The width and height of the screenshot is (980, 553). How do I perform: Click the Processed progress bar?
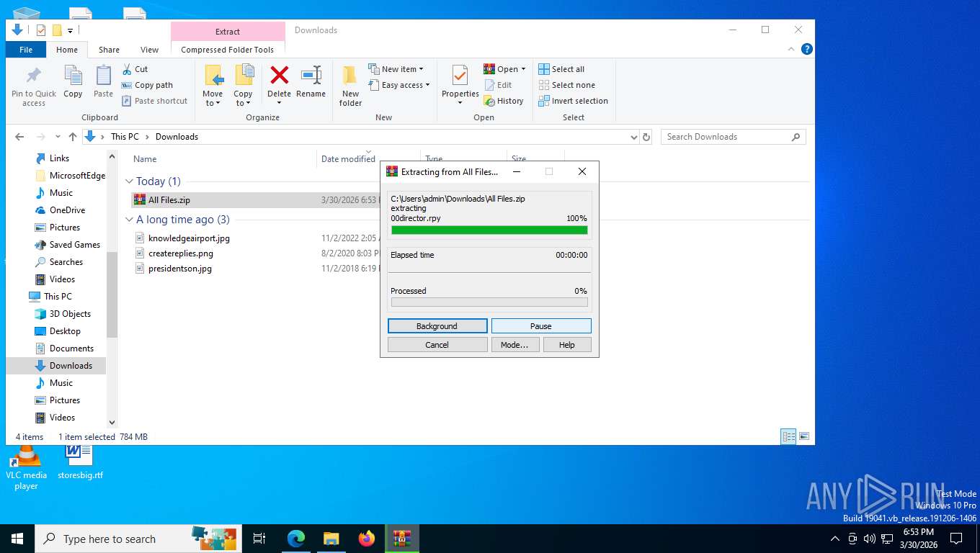pos(489,302)
